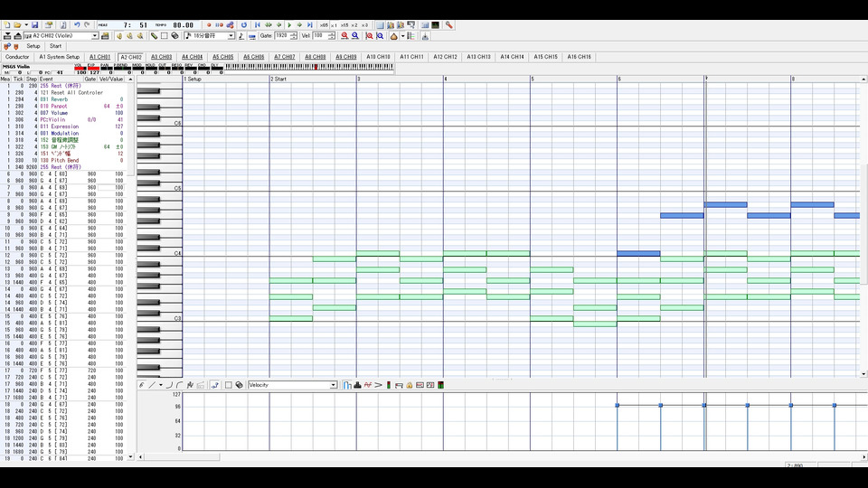
Task: Select the rectangle selection tool
Action: pos(164,36)
